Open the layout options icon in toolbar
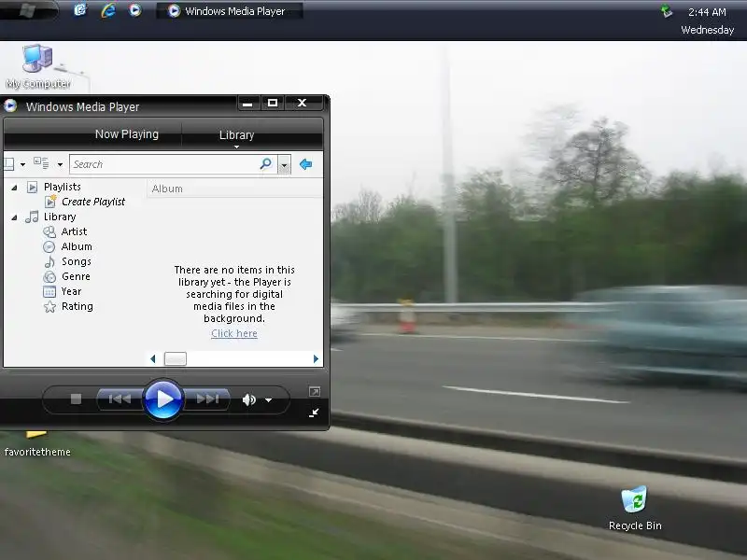Viewport: 747px width, 560px height. point(8,164)
